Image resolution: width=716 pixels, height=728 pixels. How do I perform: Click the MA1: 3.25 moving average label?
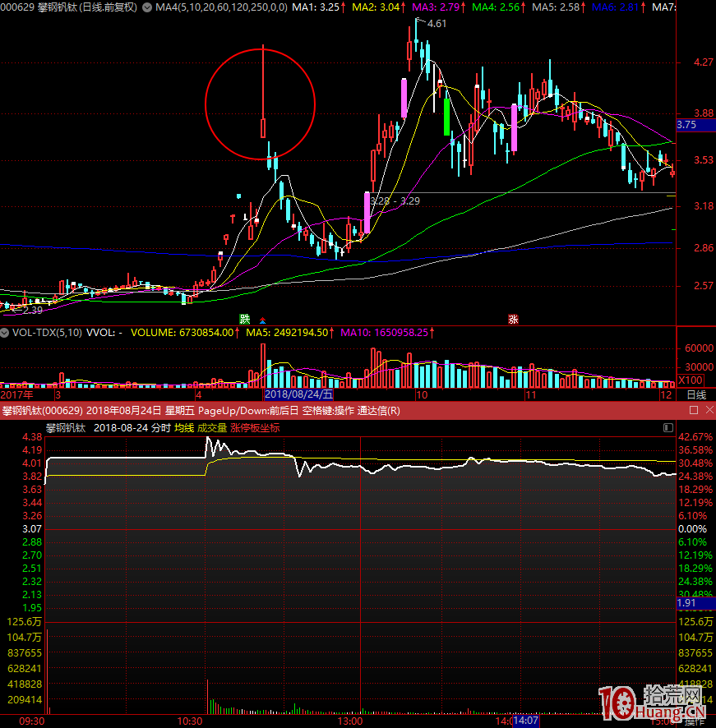317,7
